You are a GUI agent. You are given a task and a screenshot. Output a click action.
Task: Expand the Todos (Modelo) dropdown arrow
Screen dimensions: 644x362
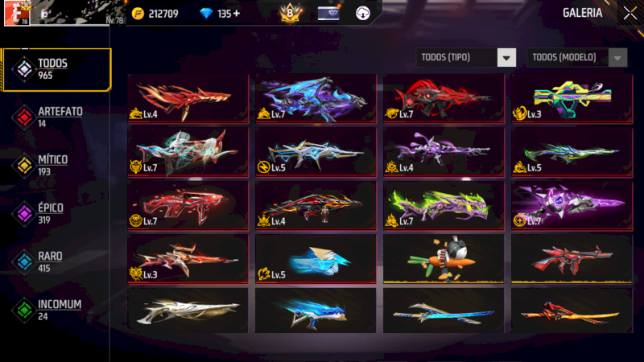click(x=617, y=58)
